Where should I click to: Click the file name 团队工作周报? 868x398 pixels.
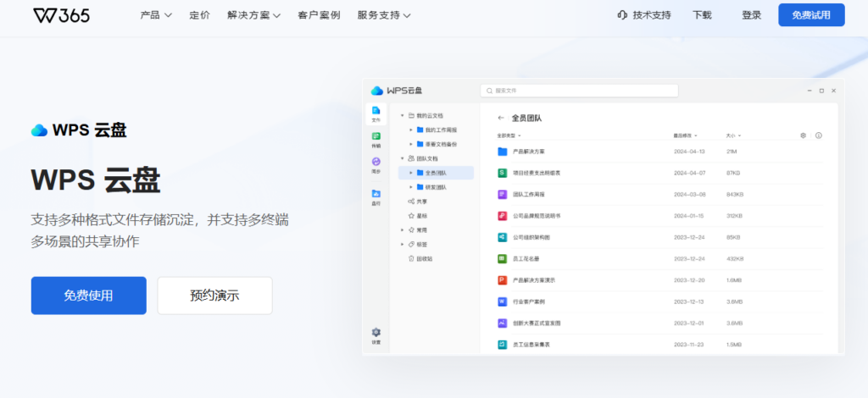click(529, 195)
